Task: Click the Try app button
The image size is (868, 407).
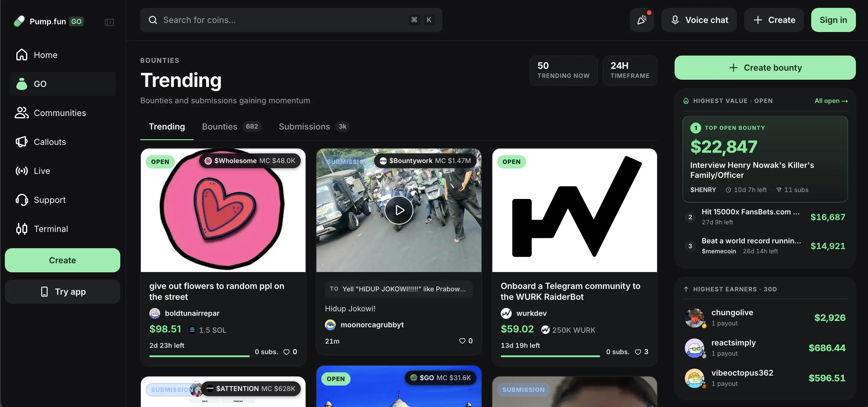Action: (x=62, y=292)
